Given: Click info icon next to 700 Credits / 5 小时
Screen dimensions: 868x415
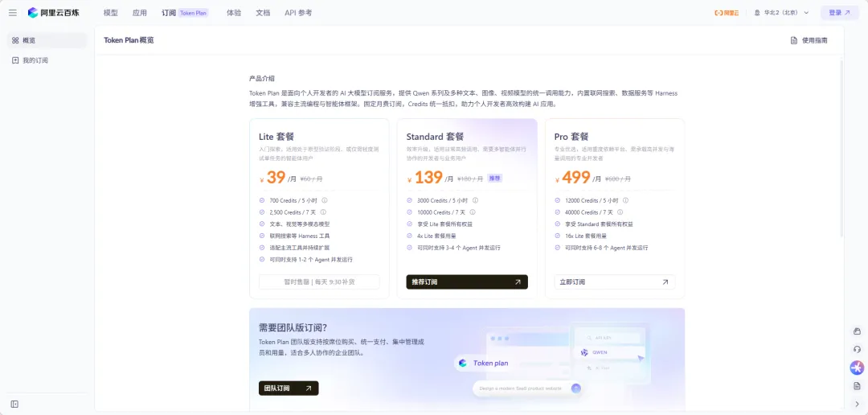Looking at the screenshot, I should (x=325, y=200).
